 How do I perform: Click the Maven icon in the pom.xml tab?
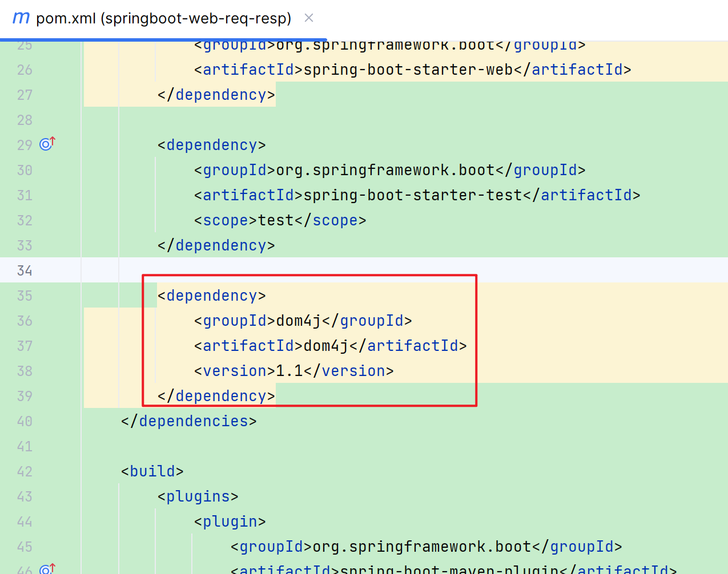coord(21,18)
